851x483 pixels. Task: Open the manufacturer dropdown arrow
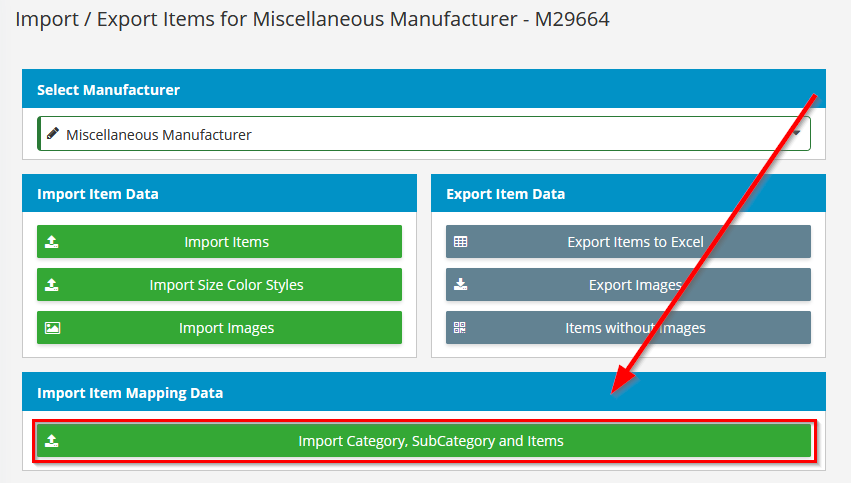click(796, 134)
